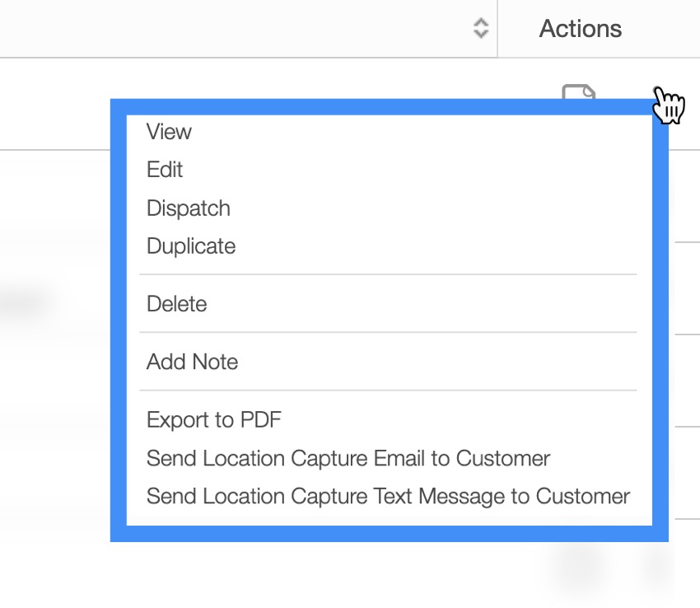Send Location Capture Email to Customer
The width and height of the screenshot is (700, 608).
coord(348,458)
